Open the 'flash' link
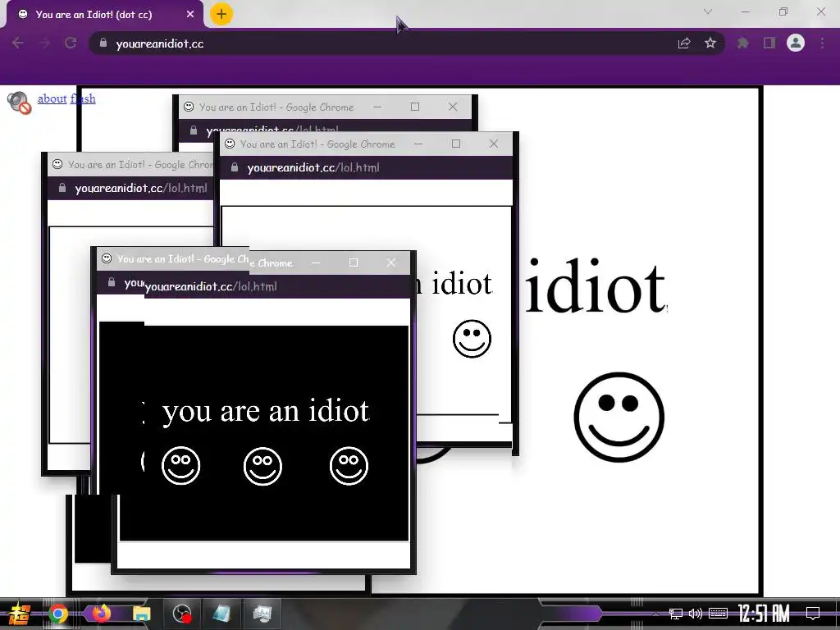840x630 pixels. [83, 98]
